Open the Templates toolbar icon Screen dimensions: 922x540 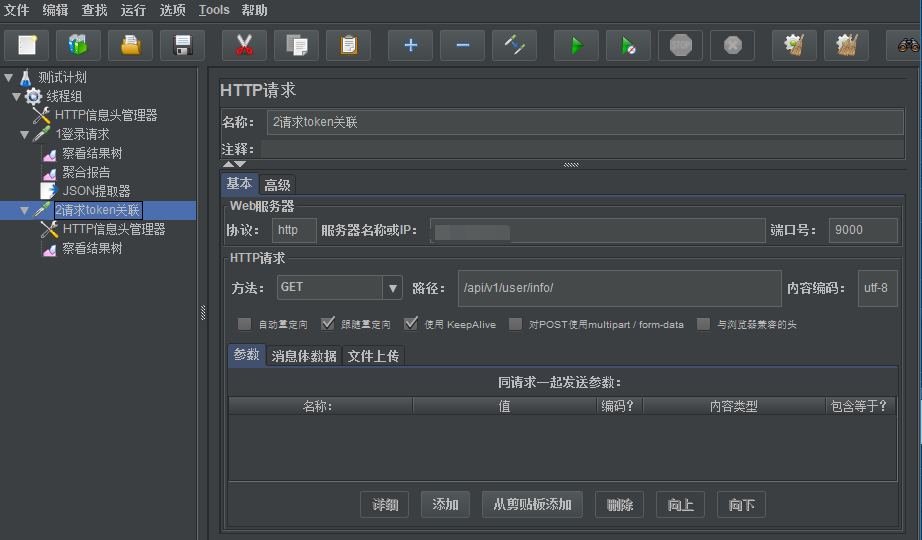(78, 45)
